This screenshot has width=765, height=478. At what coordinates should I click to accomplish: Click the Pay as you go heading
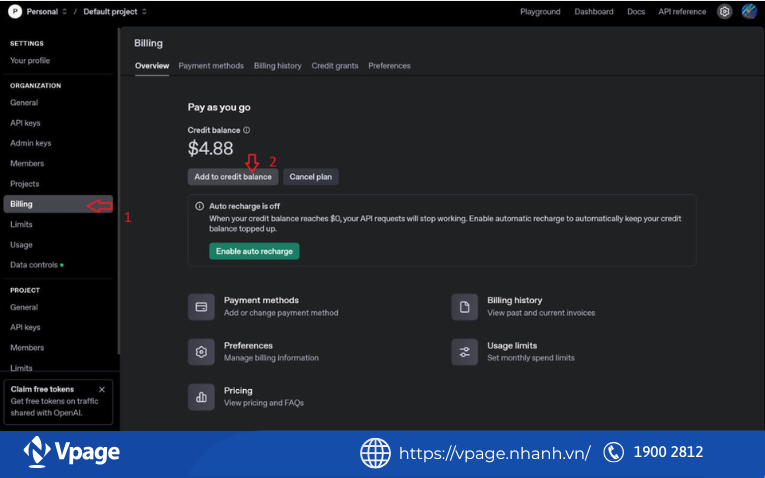[x=219, y=107]
